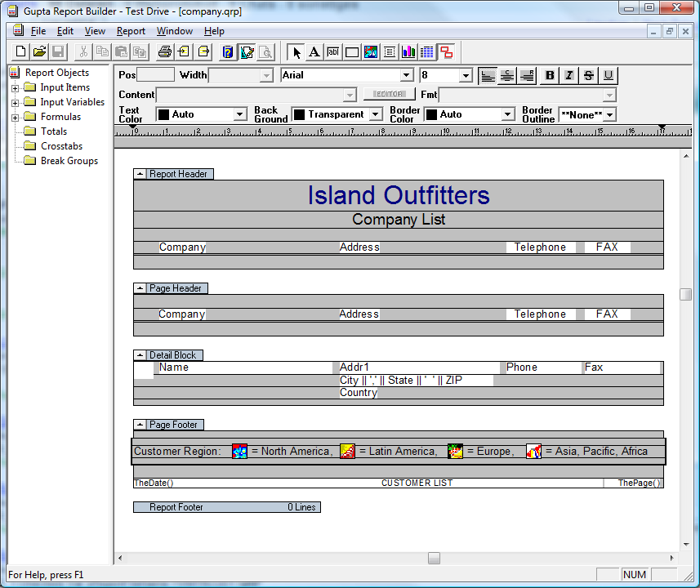Open the Back Ground color dropdown
Image resolution: width=700 pixels, height=588 pixels.
(x=376, y=115)
